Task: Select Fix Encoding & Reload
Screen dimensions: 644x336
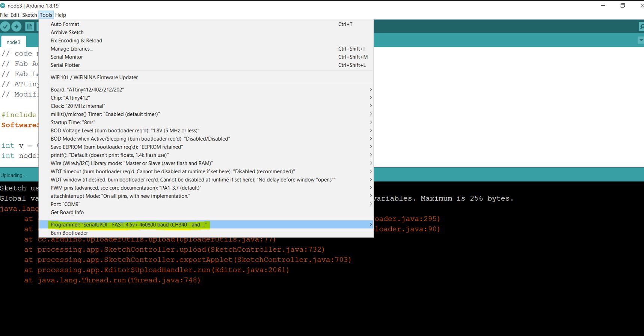Action: 206,40
